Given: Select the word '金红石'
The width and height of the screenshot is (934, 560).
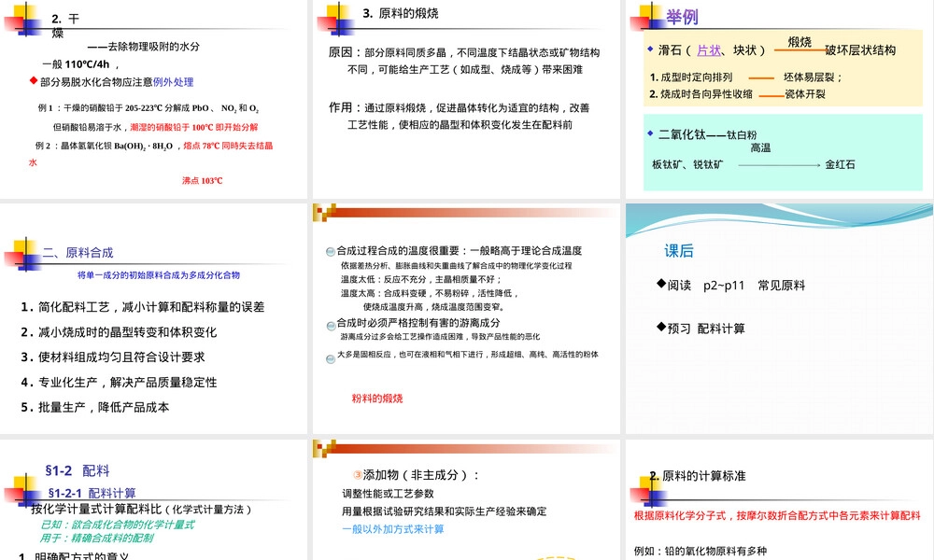Looking at the screenshot, I should point(840,164).
